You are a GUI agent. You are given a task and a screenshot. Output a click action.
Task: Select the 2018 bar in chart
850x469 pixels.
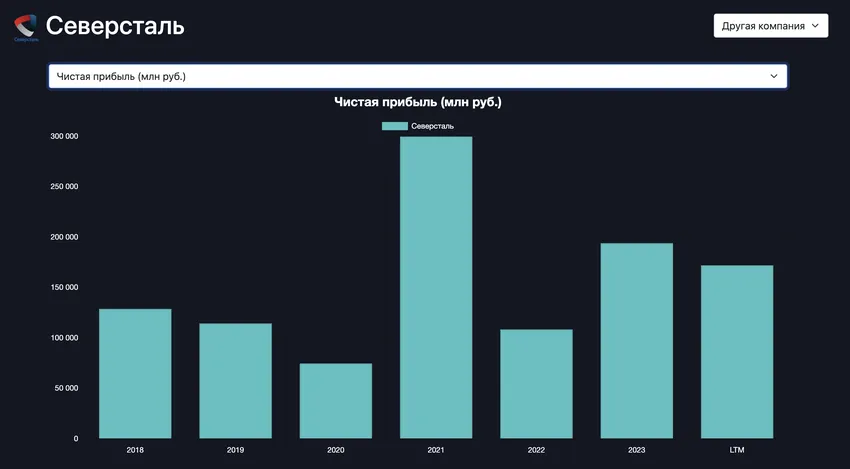(x=135, y=374)
